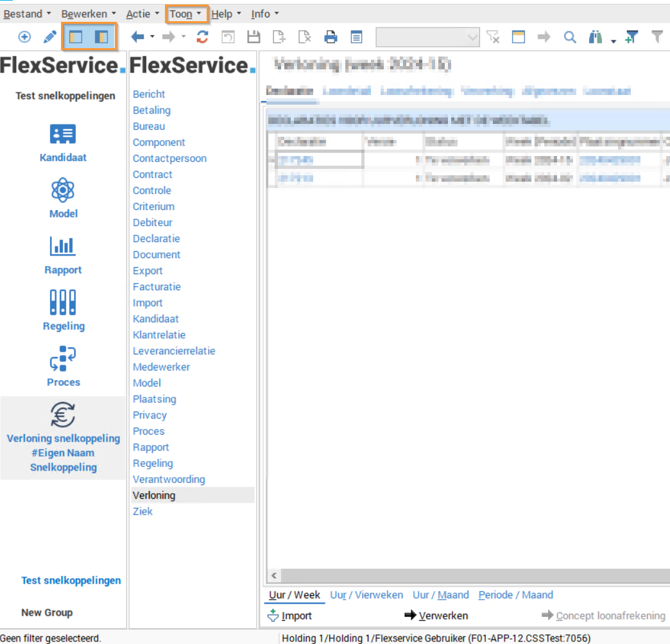Toggle the left shortcut panel view button

coord(76,37)
